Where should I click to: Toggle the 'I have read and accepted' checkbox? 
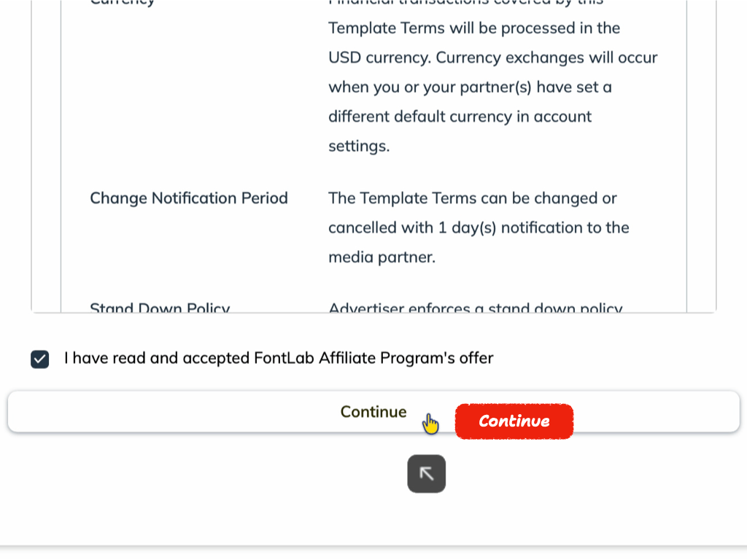click(39, 359)
